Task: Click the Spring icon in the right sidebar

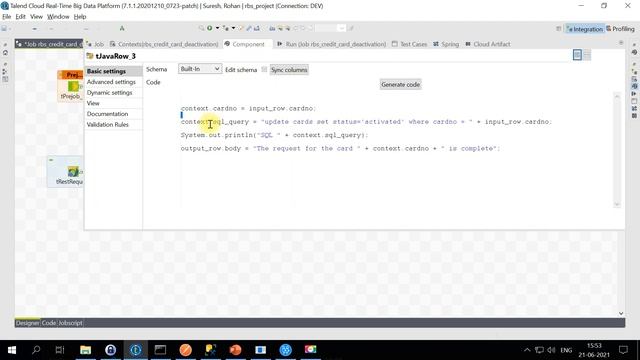Action: tap(634, 109)
